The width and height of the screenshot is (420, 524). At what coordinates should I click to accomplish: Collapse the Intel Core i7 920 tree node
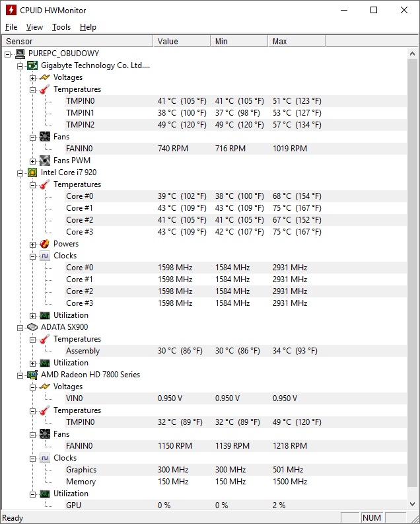[20, 172]
